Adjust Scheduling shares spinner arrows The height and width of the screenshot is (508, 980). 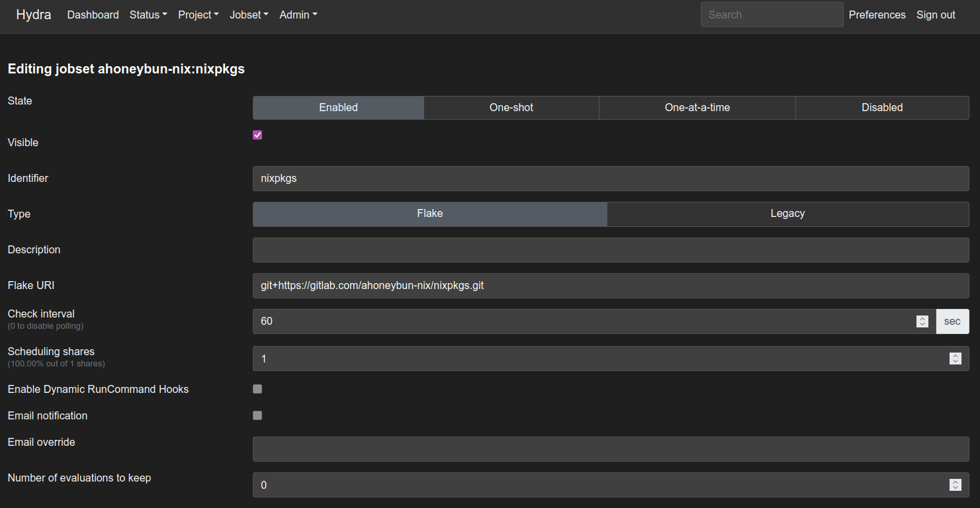pyautogui.click(x=955, y=359)
